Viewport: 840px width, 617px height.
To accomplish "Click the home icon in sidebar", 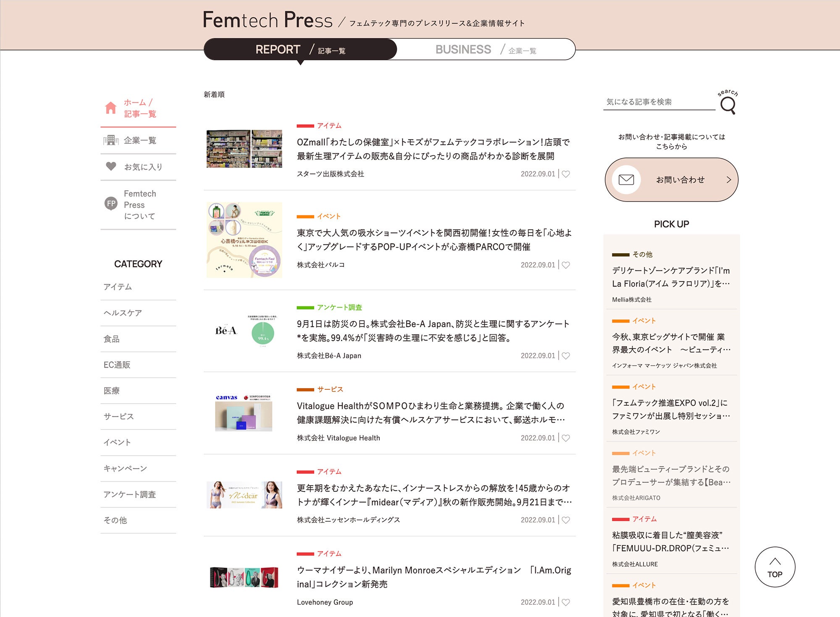I will [x=111, y=108].
